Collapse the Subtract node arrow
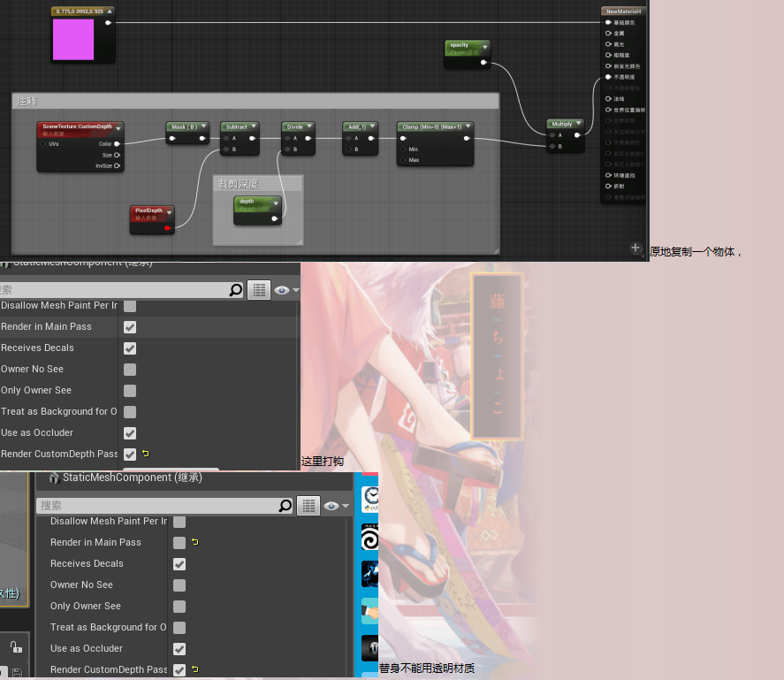 (x=254, y=126)
